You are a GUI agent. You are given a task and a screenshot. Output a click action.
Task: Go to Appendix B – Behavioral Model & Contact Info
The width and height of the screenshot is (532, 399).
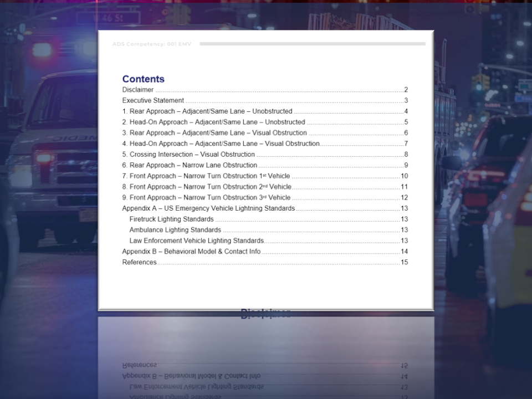click(265, 252)
